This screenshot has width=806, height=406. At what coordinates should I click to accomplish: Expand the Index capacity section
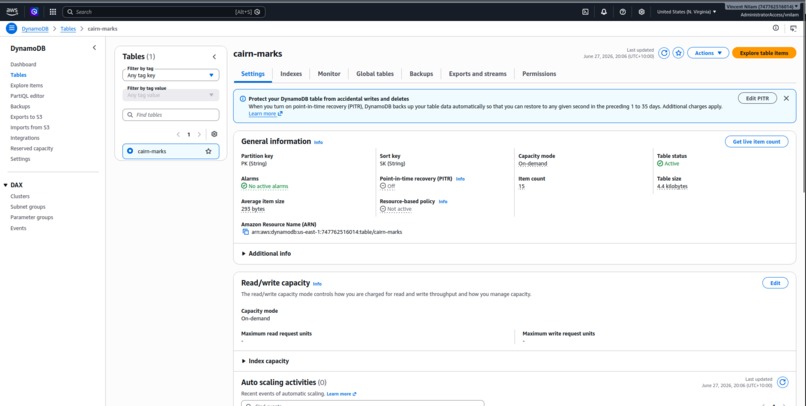tap(265, 361)
